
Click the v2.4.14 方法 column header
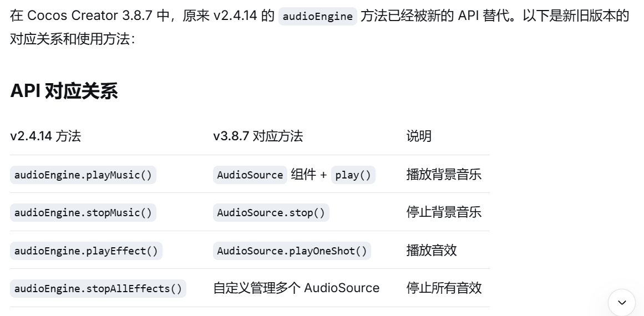point(45,136)
